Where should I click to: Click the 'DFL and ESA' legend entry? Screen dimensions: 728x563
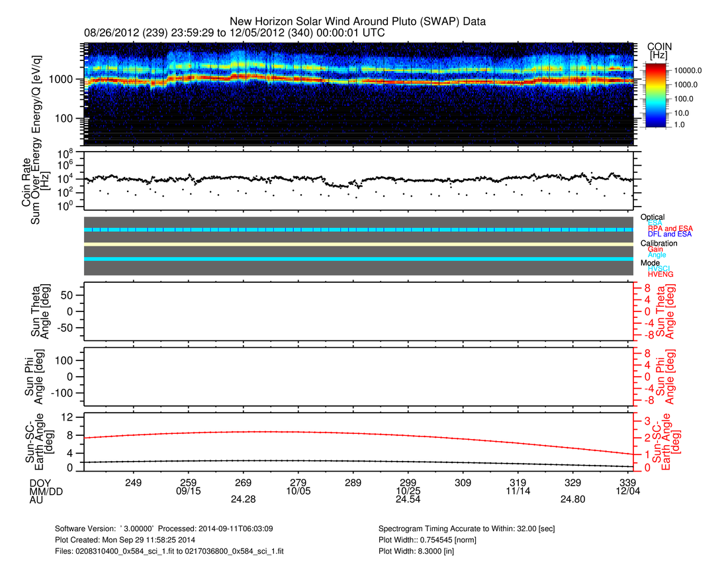[x=670, y=234]
